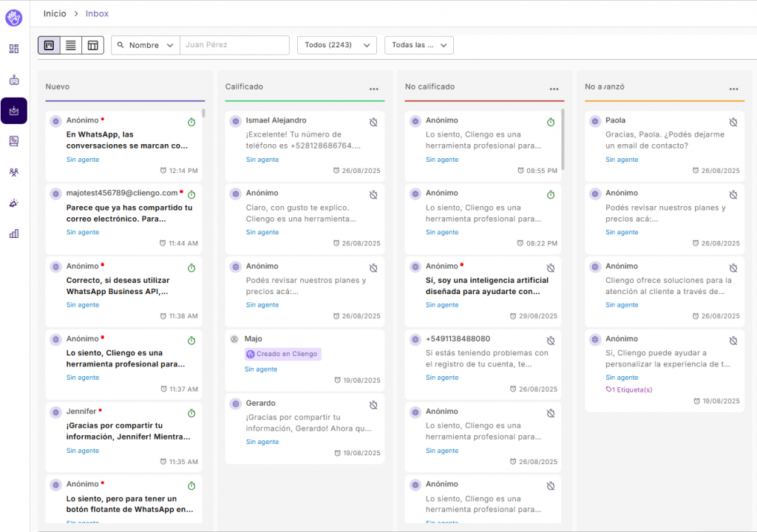Switch to table view

click(92, 45)
